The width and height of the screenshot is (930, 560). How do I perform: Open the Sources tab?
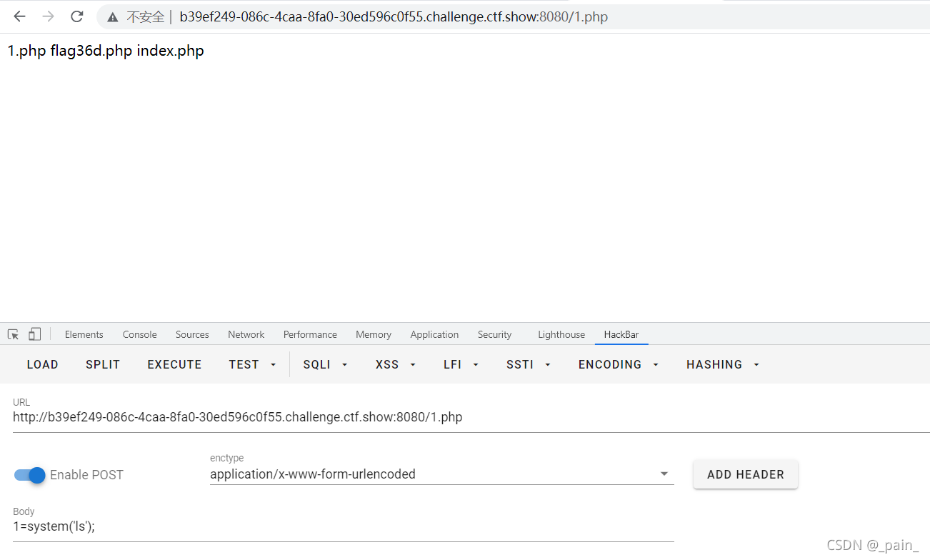(x=192, y=334)
